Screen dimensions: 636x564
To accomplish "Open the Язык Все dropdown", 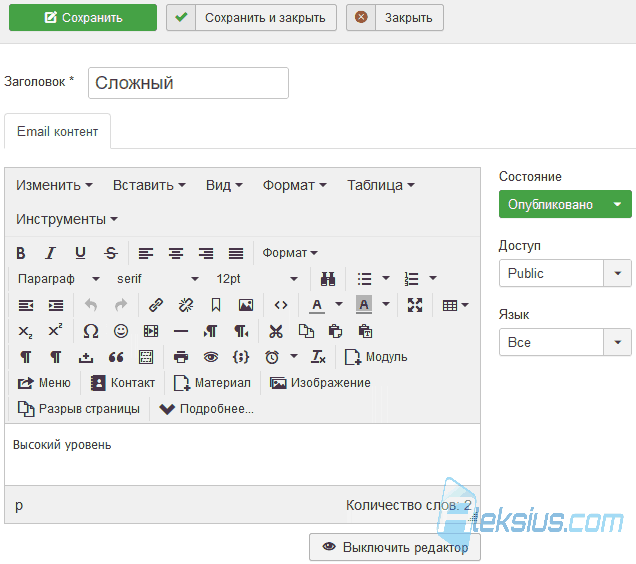I will coord(565,342).
